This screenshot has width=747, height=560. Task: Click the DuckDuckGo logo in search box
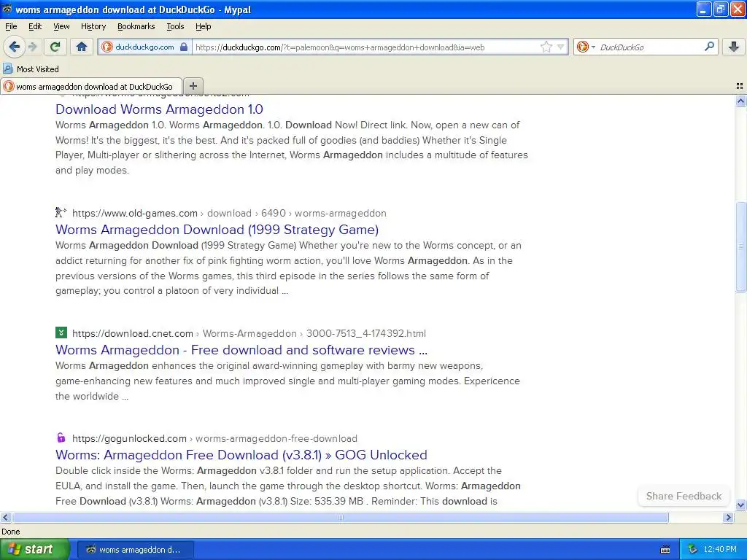[582, 47]
